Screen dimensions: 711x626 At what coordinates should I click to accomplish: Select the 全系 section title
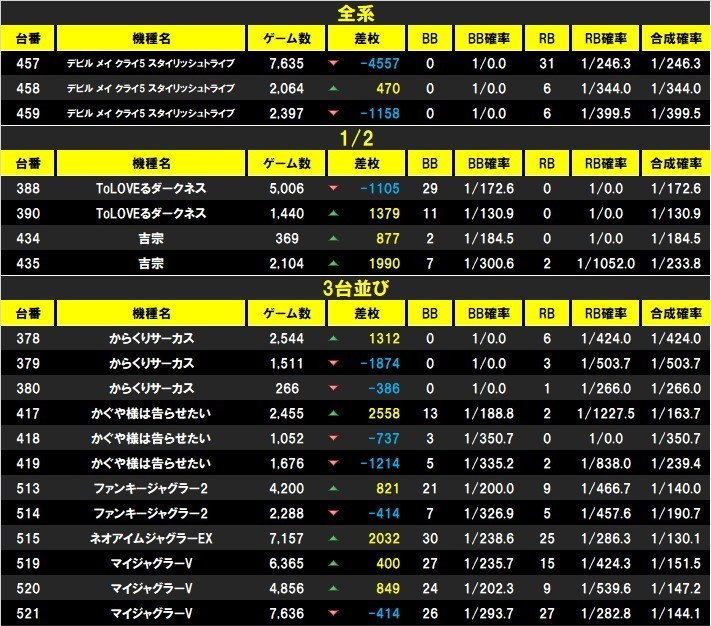(x=356, y=14)
